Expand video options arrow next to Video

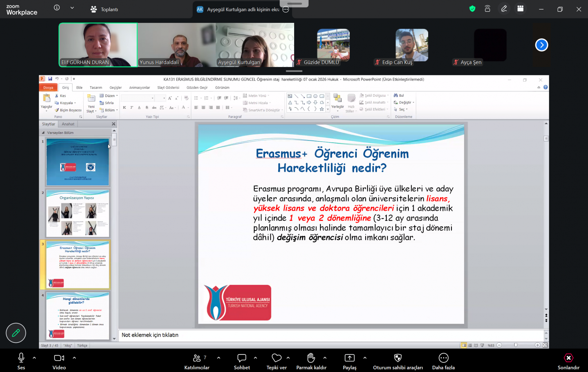point(74,358)
